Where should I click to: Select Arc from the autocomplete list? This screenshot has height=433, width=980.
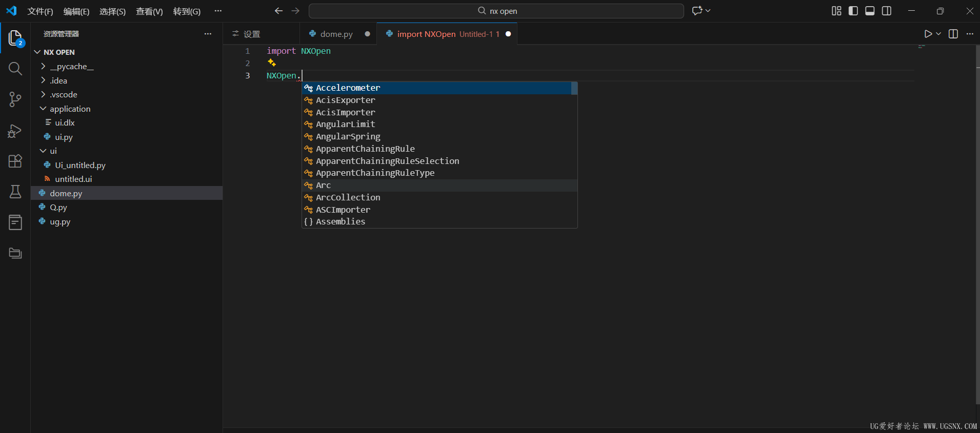[x=323, y=185]
